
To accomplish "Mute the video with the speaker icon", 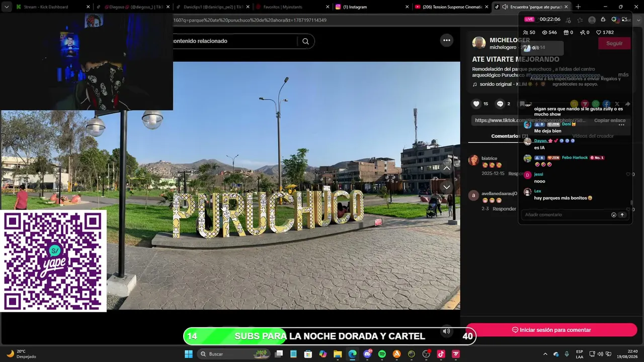I will click(x=446, y=331).
